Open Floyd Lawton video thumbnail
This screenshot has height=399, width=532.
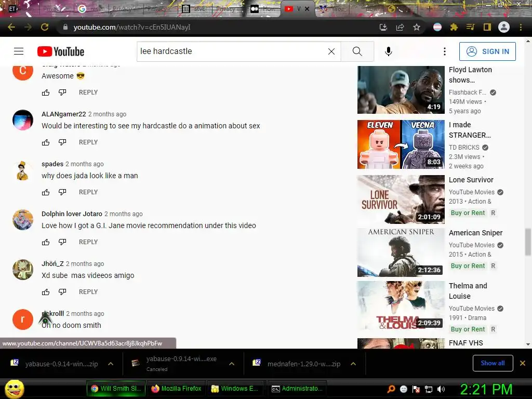[x=401, y=90]
